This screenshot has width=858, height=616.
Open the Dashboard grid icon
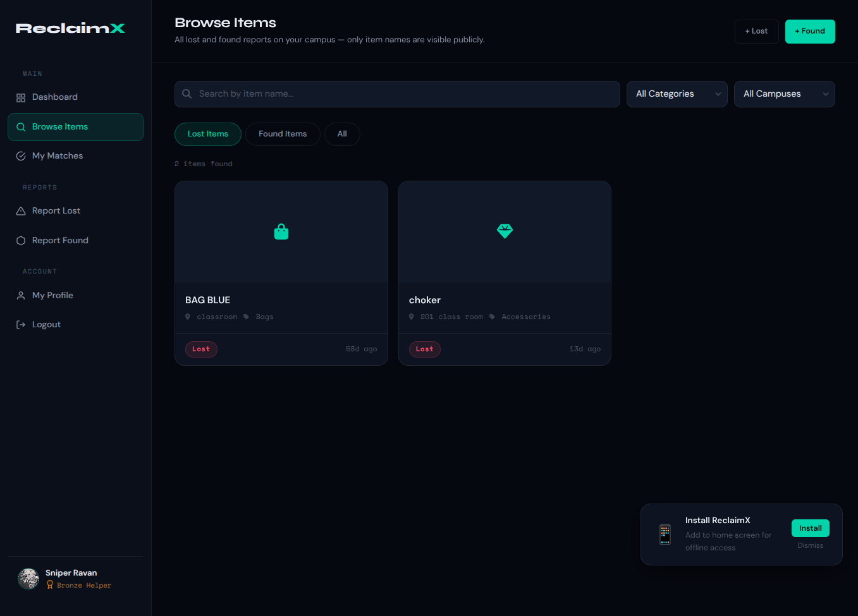(x=21, y=97)
